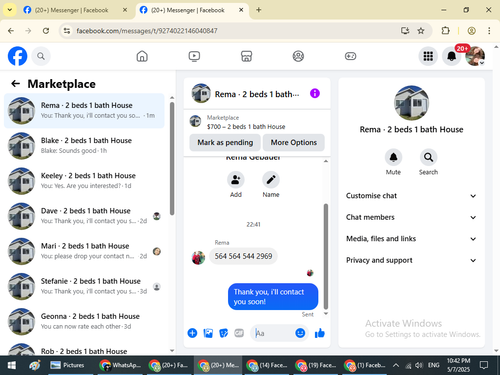The height and width of the screenshot is (375, 500).
Task: Open Dave 2 beds 1 bath House chat
Action: pos(84,216)
